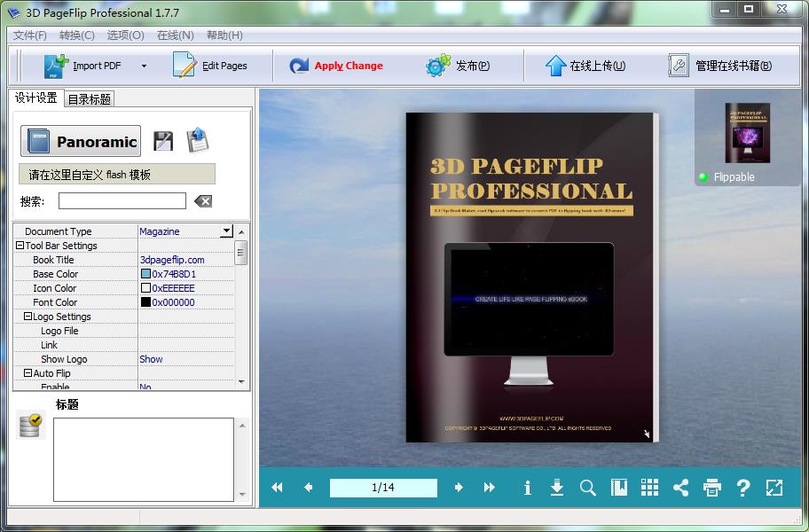This screenshot has width=809, height=532.
Task: Click the magnifier search icon in viewer
Action: [587, 487]
